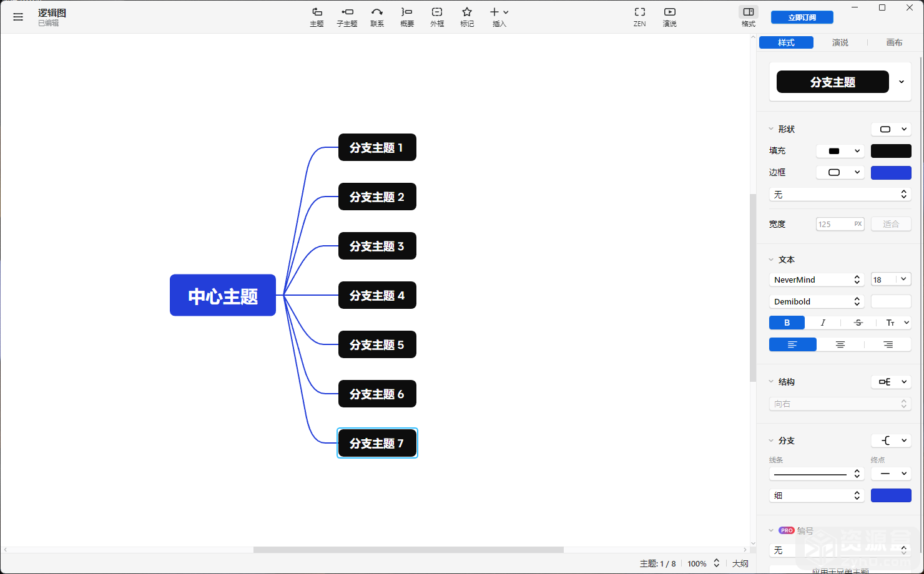The height and width of the screenshot is (574, 924).
Task: Click the 逻辑图 document title
Action: pyautogui.click(x=52, y=12)
